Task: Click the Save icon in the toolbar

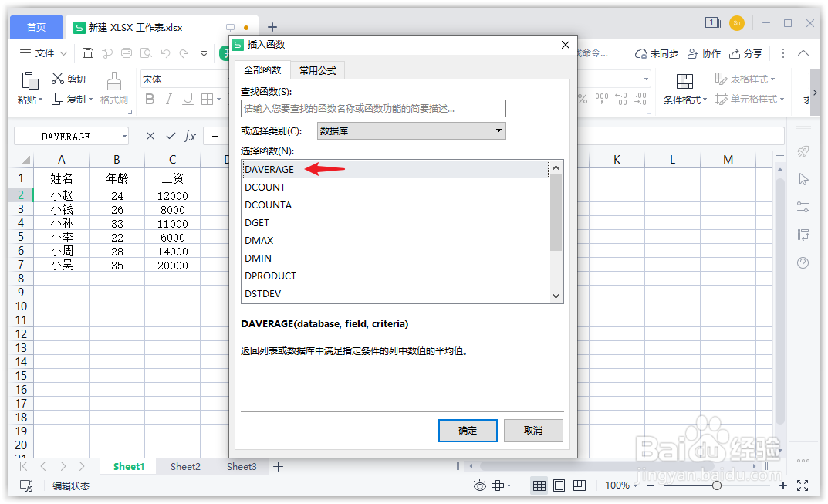Action: pyautogui.click(x=88, y=52)
